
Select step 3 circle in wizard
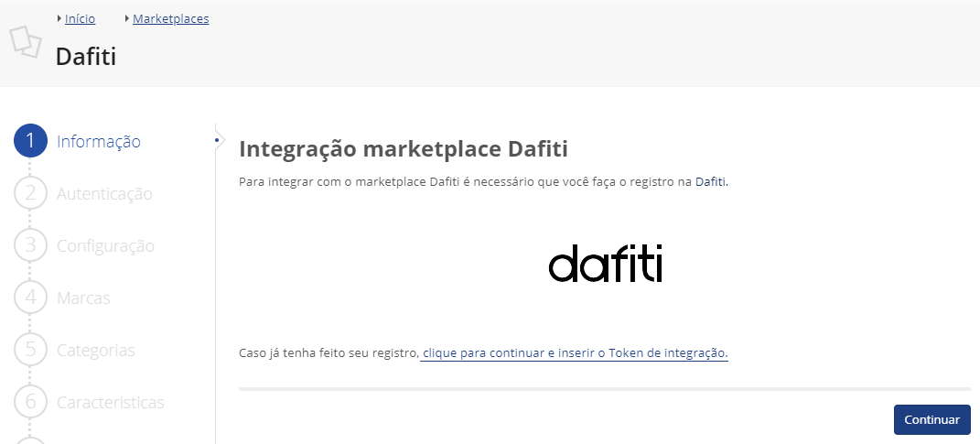coord(30,244)
